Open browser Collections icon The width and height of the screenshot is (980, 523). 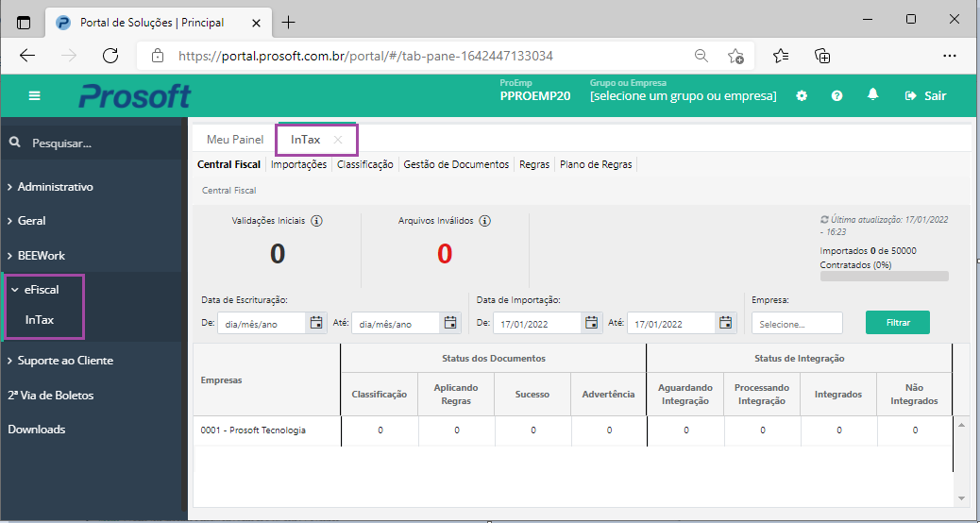pyautogui.click(x=822, y=56)
